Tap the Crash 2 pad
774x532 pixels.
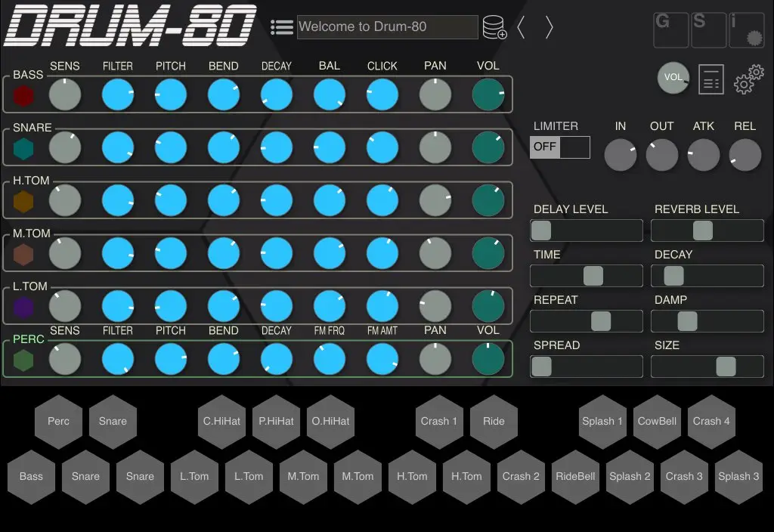pyautogui.click(x=521, y=477)
